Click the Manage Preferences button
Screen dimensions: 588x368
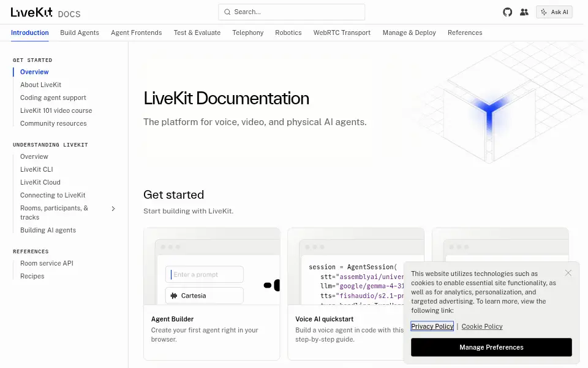(x=491, y=347)
